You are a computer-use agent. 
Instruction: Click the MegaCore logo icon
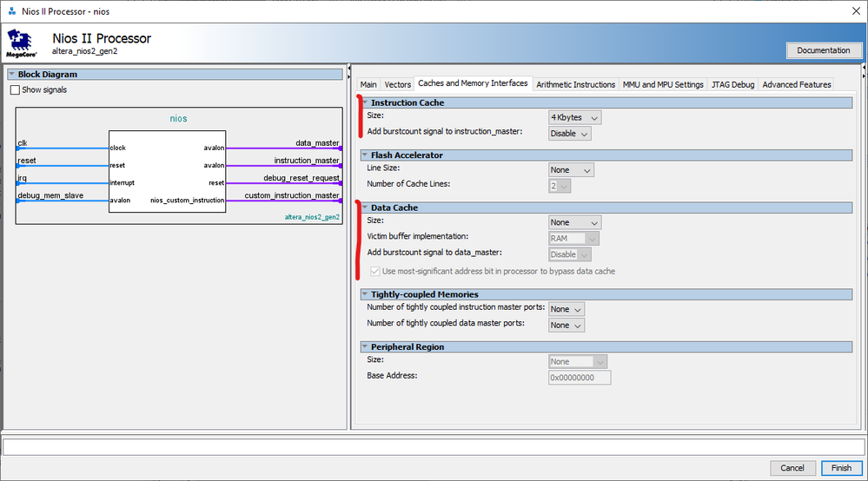coord(23,43)
